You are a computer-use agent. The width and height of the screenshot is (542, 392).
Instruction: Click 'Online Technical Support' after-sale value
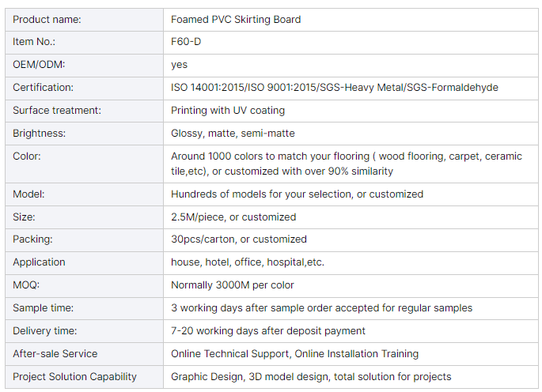(232, 354)
